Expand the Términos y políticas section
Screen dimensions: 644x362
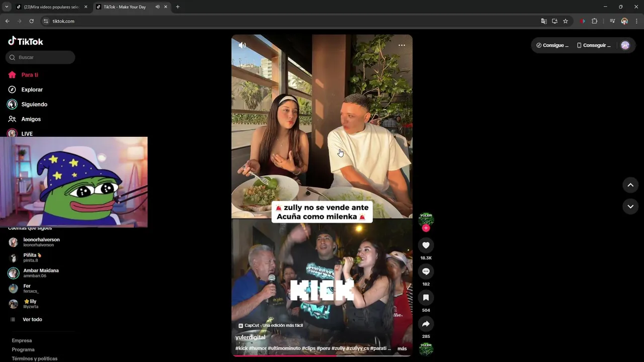34,358
